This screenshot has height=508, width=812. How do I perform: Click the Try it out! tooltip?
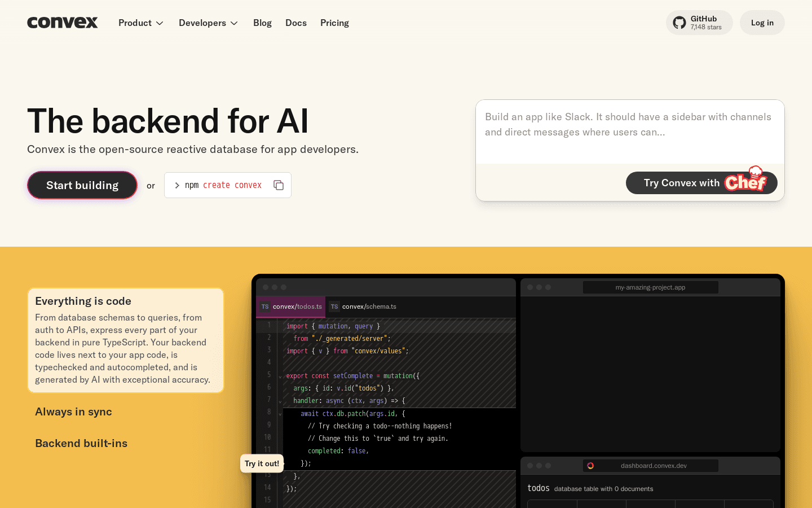tap(262, 463)
